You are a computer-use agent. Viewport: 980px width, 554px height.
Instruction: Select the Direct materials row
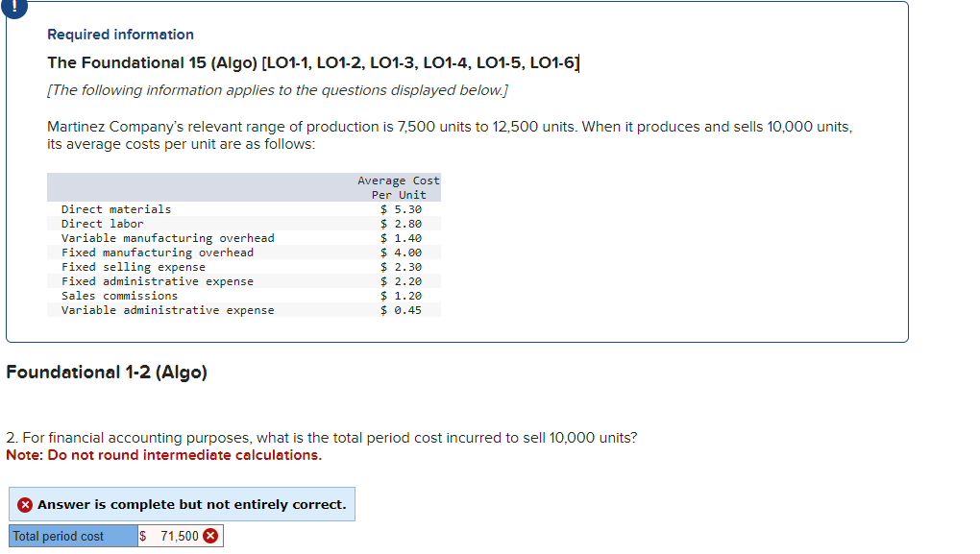[240, 208]
